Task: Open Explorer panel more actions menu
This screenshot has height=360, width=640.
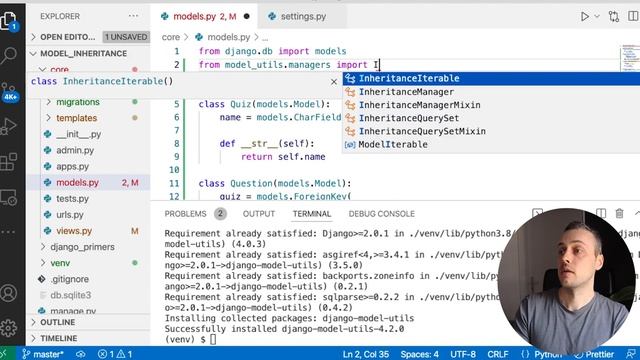Action: coord(133,16)
